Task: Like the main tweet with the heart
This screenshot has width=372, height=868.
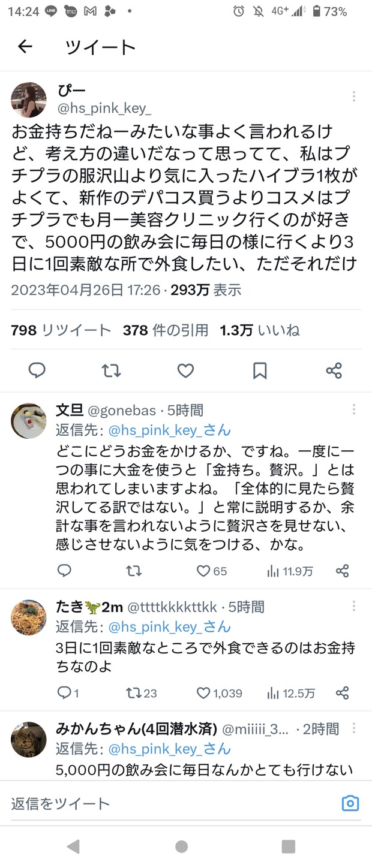Action: (185, 370)
